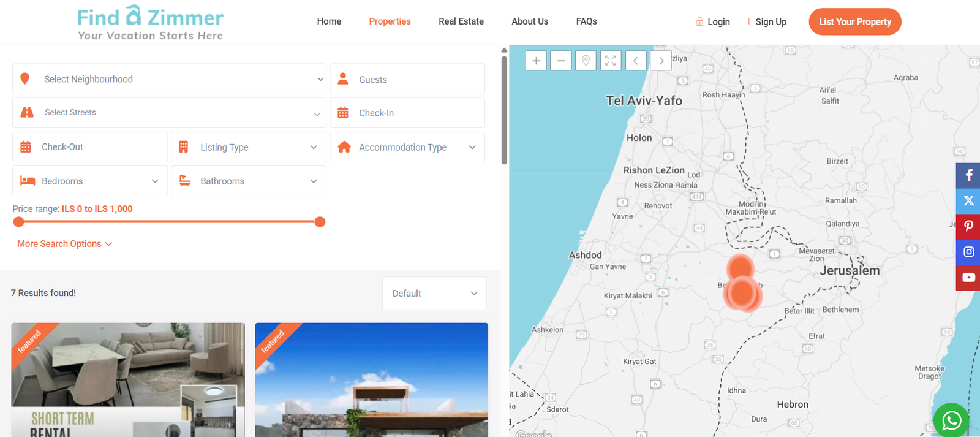980x437 pixels.
Task: Click the map location pin button
Action: 586,61
